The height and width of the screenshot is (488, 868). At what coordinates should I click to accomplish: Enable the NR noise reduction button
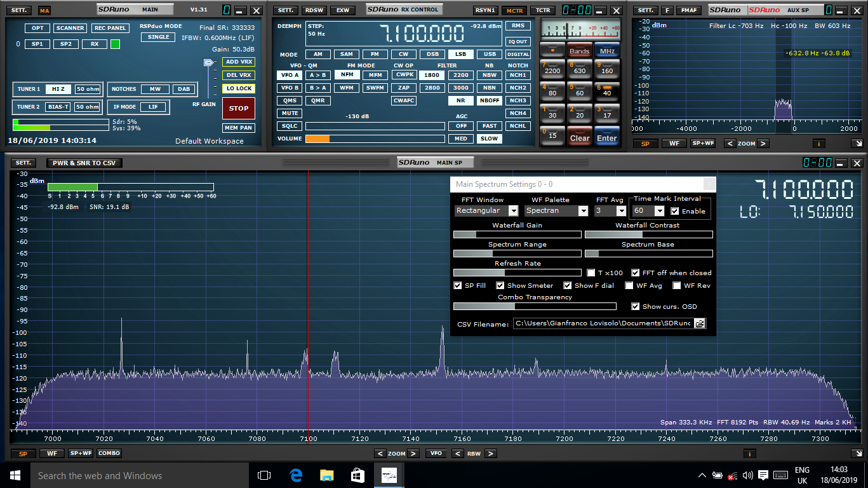point(461,100)
